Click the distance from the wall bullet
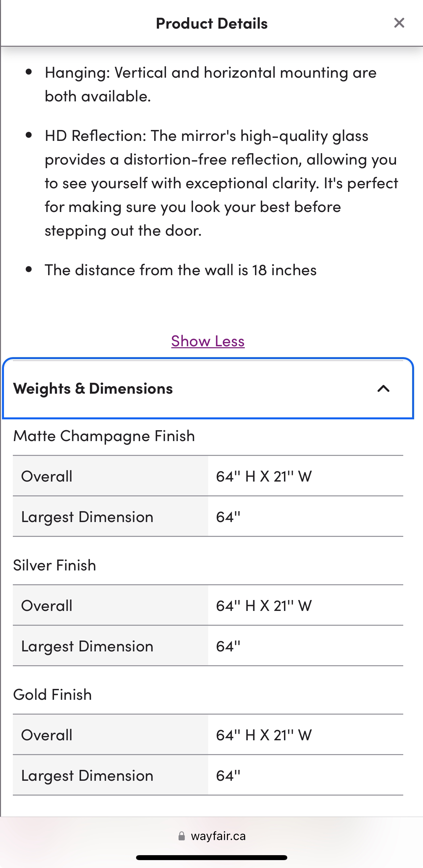Image resolution: width=423 pixels, height=868 pixels. [181, 270]
